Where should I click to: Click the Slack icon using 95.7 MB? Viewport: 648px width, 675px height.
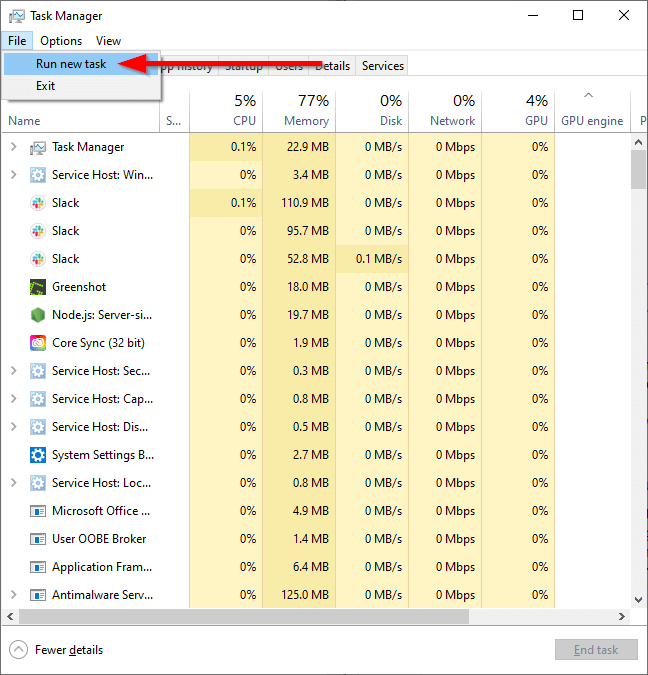point(38,231)
